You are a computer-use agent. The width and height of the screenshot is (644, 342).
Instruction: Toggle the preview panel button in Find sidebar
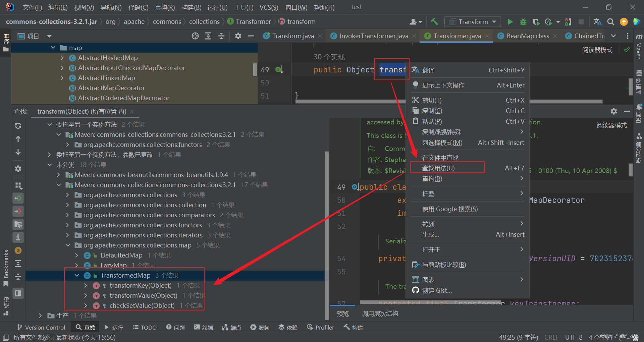point(18,293)
